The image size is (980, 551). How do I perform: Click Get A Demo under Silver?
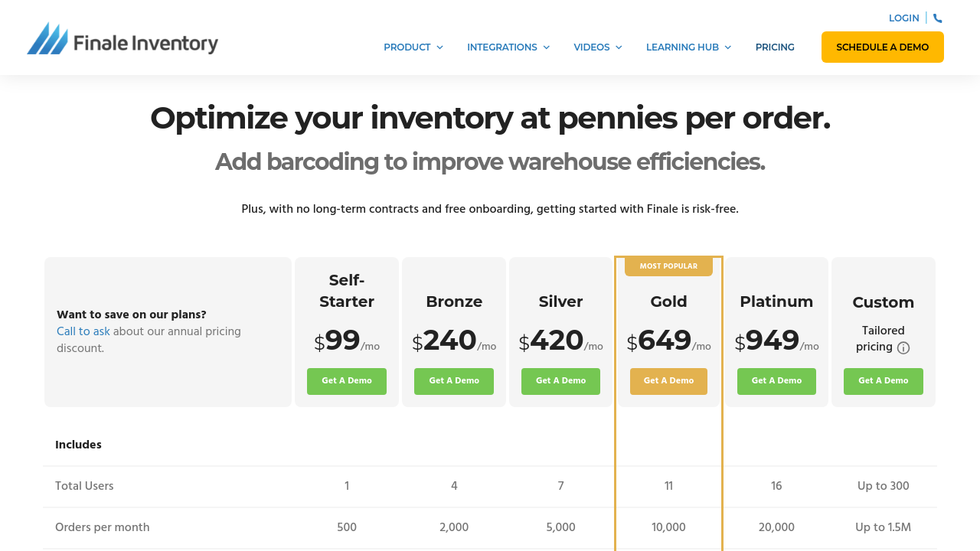[x=560, y=381]
